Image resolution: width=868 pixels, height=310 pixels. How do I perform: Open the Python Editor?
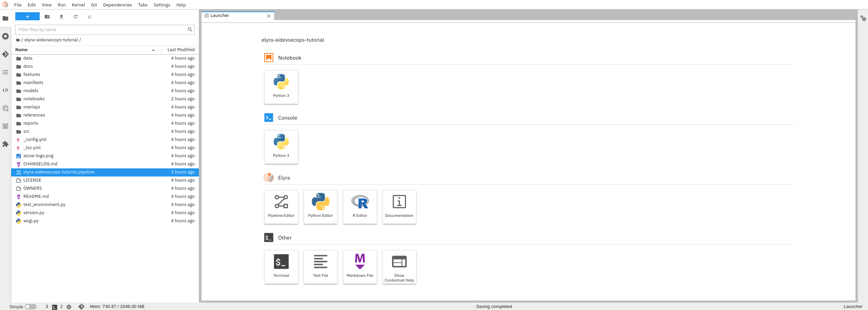click(321, 207)
